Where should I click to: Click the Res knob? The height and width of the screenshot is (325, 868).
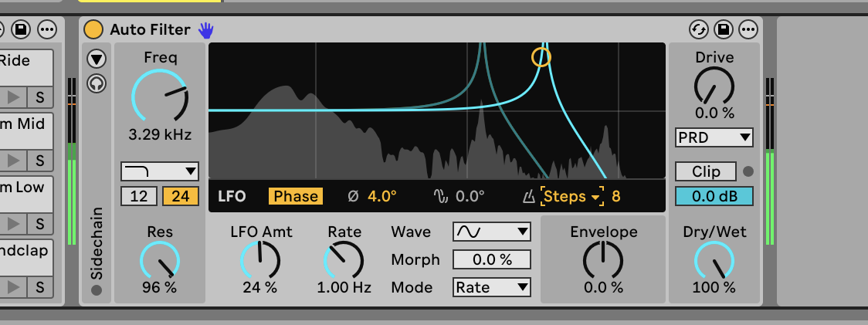coord(160,259)
